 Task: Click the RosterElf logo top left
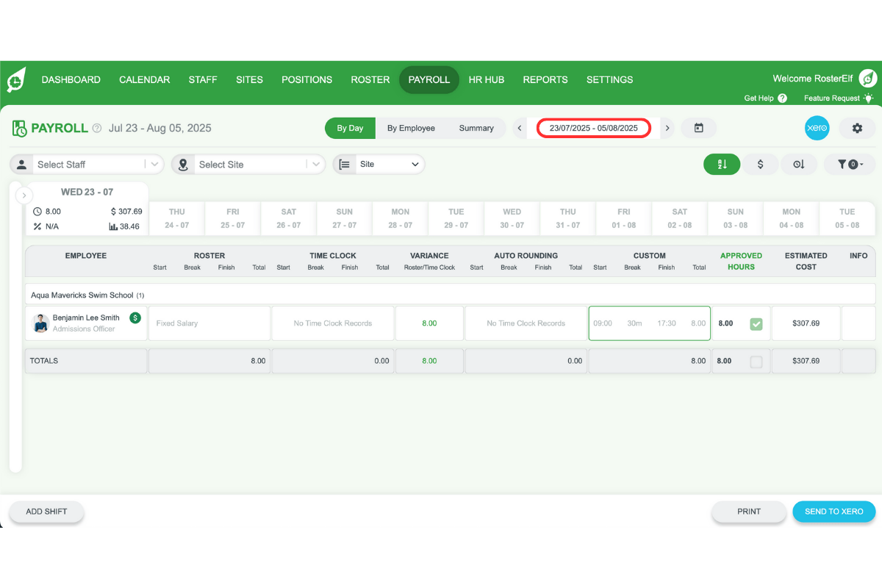point(16,79)
